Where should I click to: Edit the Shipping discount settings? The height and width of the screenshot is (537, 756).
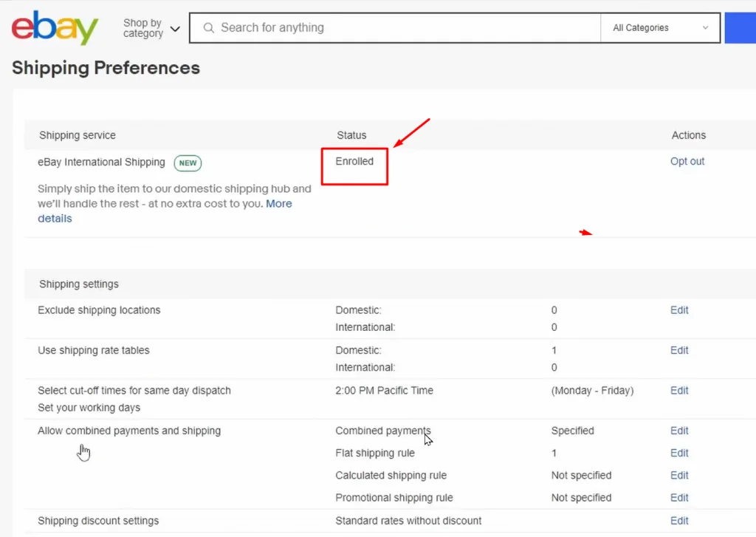click(678, 520)
